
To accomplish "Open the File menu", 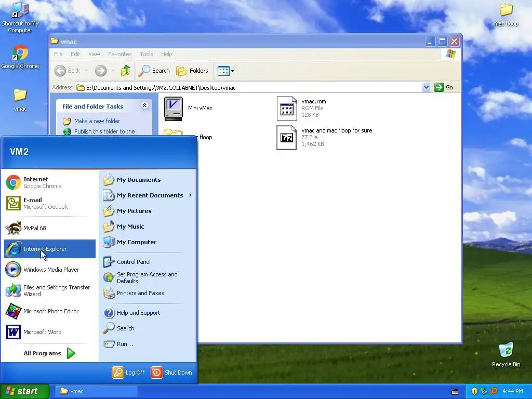I will click(58, 54).
